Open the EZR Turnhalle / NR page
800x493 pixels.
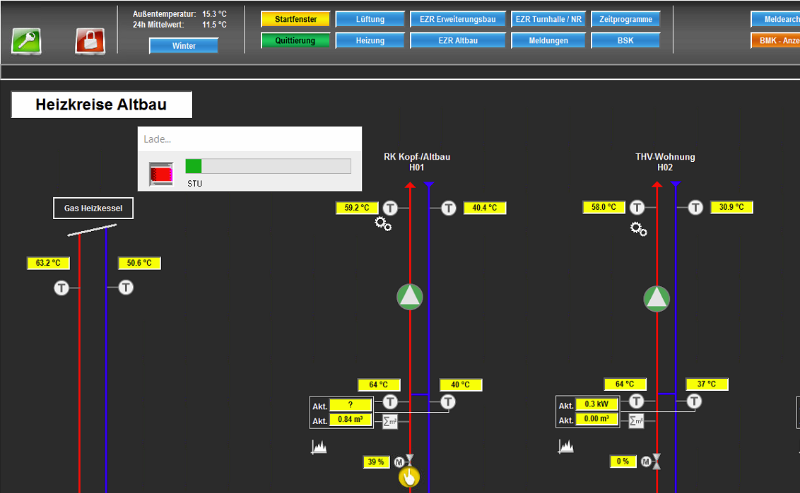[x=548, y=19]
